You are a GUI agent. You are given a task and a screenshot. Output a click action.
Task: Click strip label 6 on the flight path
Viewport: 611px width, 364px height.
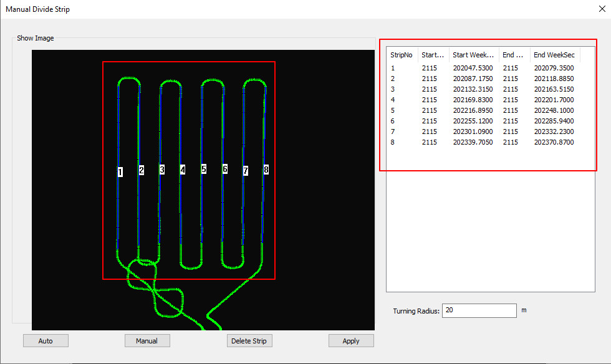(x=224, y=169)
